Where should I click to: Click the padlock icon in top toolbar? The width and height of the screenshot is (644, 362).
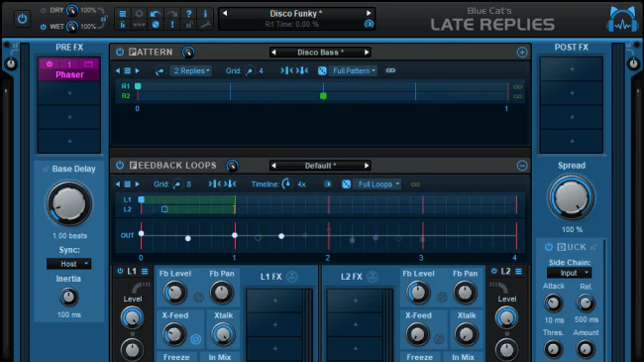coord(189,25)
